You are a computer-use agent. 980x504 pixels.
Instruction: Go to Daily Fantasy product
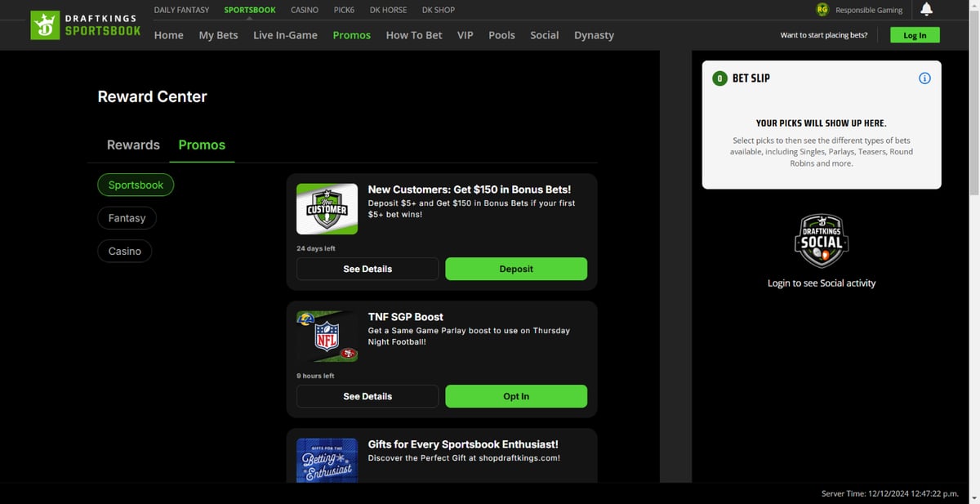tap(181, 10)
